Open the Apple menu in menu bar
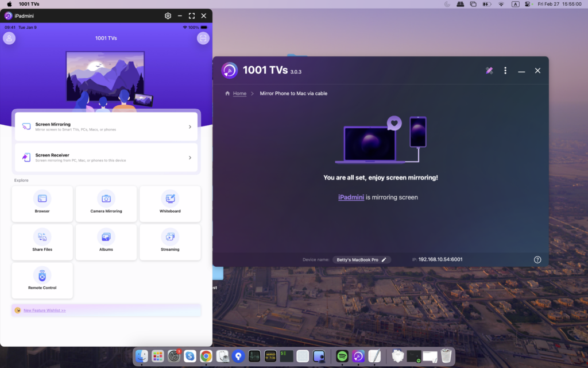Screen dimensions: 588x368 [9, 4]
